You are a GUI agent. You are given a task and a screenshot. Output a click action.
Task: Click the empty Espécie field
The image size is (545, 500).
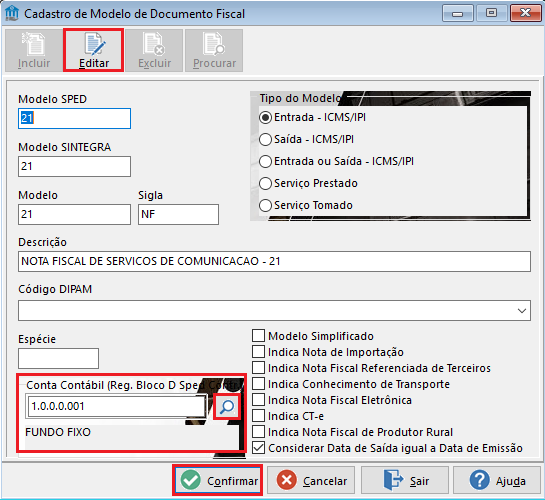click(x=58, y=358)
